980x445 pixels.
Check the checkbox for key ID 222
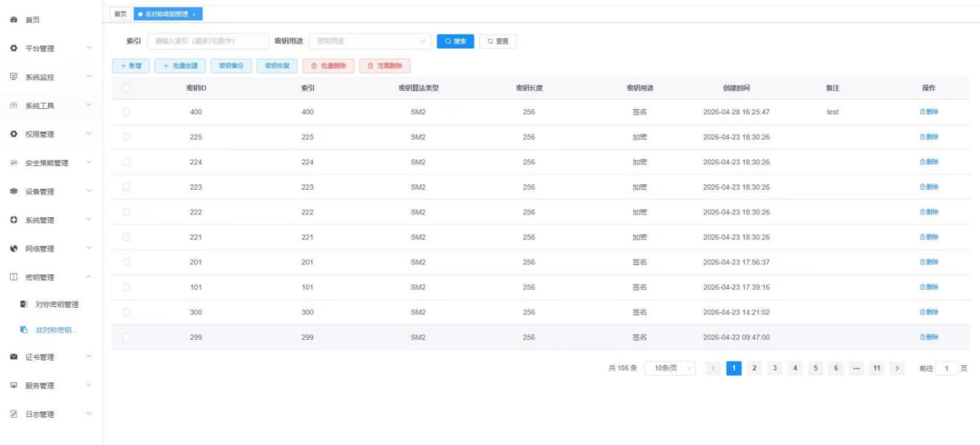(x=126, y=213)
